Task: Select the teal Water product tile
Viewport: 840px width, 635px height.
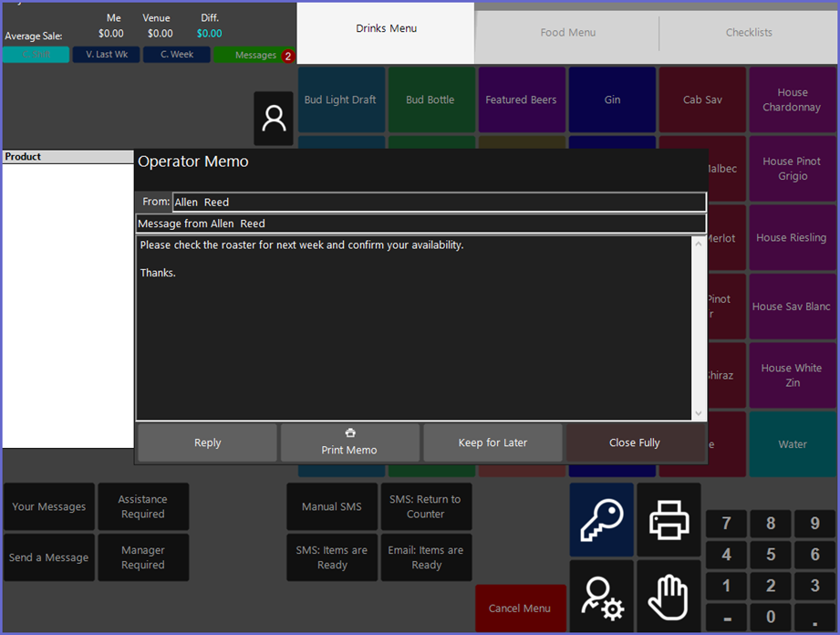Action: (x=792, y=444)
